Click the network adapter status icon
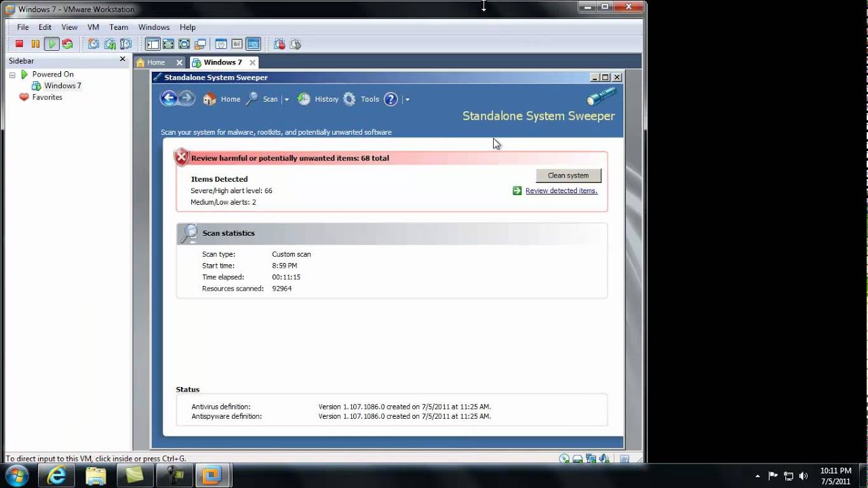This screenshot has width=868, height=488. coord(590,459)
